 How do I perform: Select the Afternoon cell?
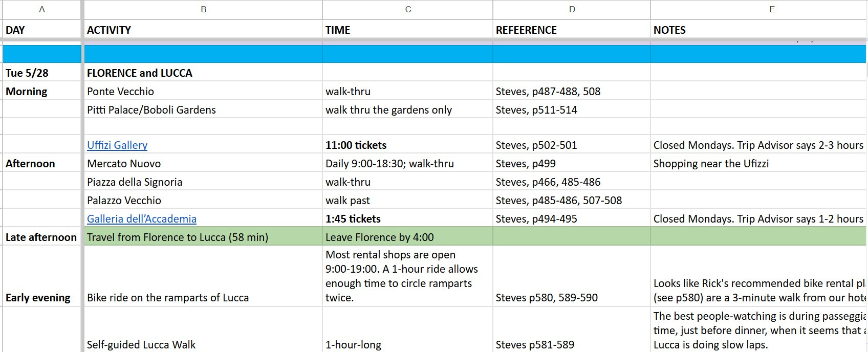(x=42, y=163)
